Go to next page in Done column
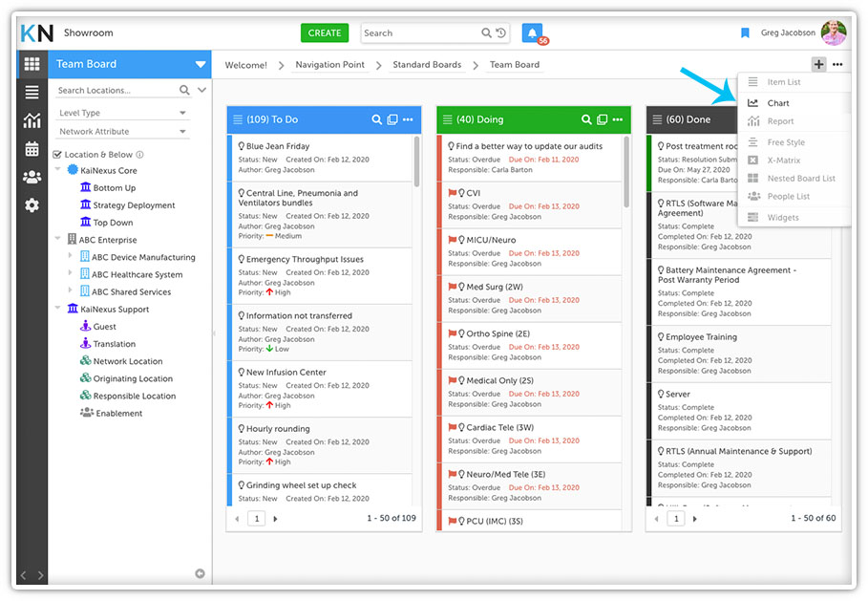The width and height of the screenshot is (868, 601). tap(695, 519)
